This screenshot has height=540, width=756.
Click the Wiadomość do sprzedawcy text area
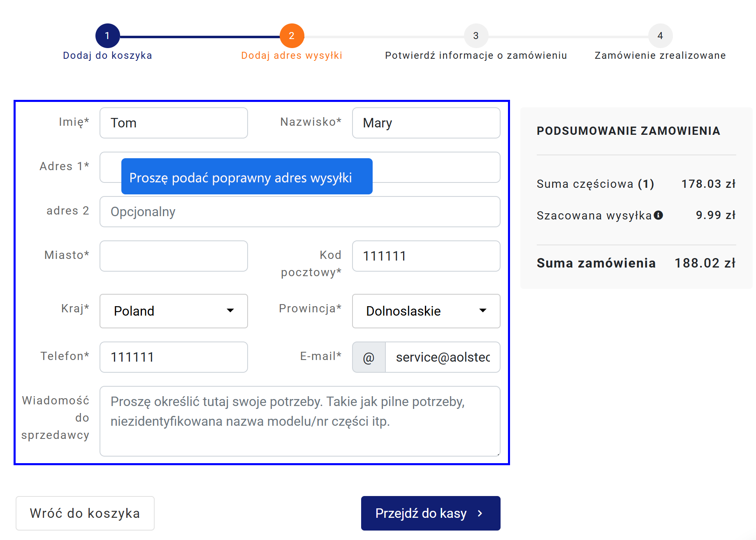tap(300, 421)
